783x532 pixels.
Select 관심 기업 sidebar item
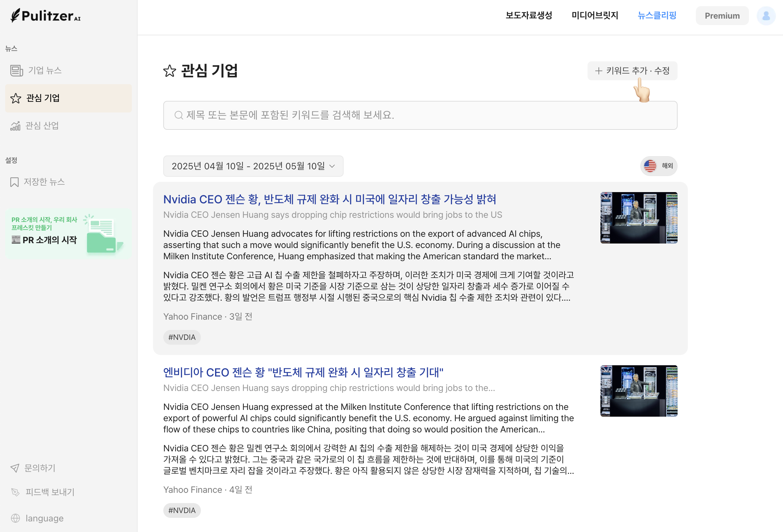pyautogui.click(x=68, y=98)
